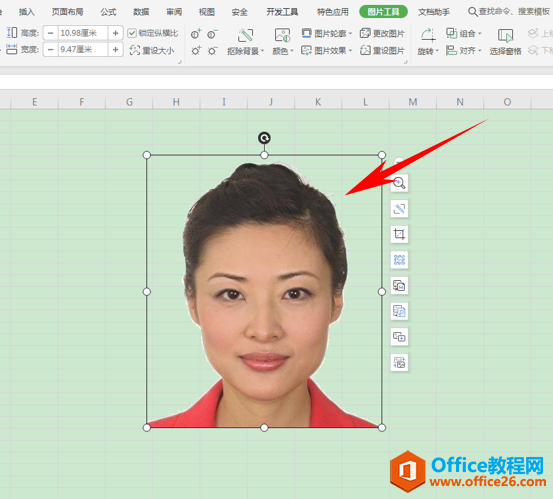Image resolution: width=553 pixels, height=499 pixels.
Task: Click the increase contrast icon
Action: click(196, 34)
